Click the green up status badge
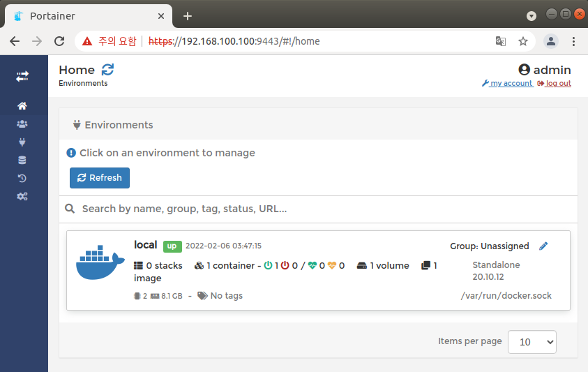 172,246
